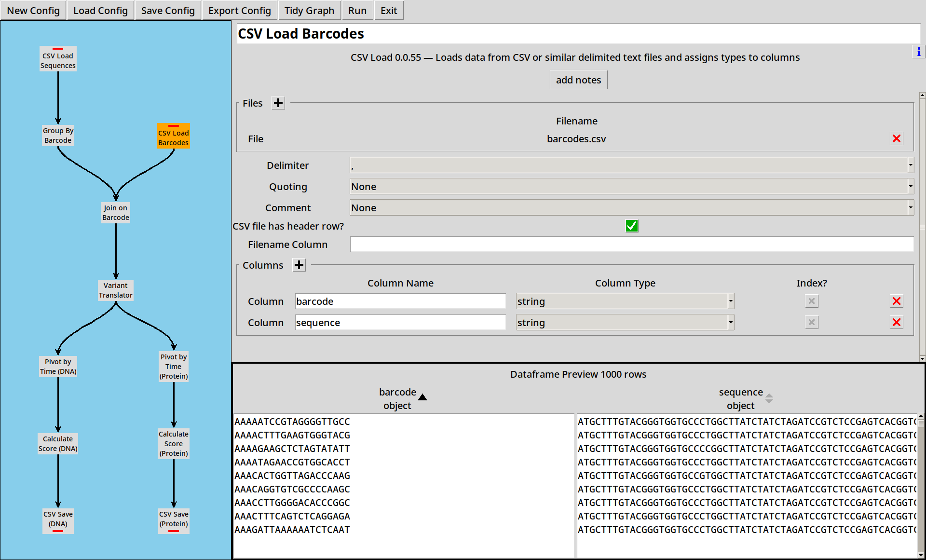Click settings panel scrollbar down arrow
Viewport: 926px width, 560px height.
[922, 358]
